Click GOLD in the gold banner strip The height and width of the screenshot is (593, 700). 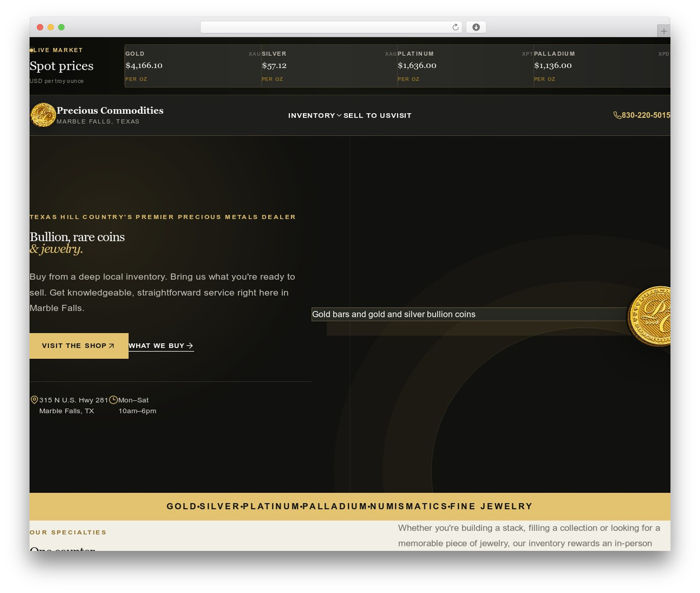[x=182, y=507]
